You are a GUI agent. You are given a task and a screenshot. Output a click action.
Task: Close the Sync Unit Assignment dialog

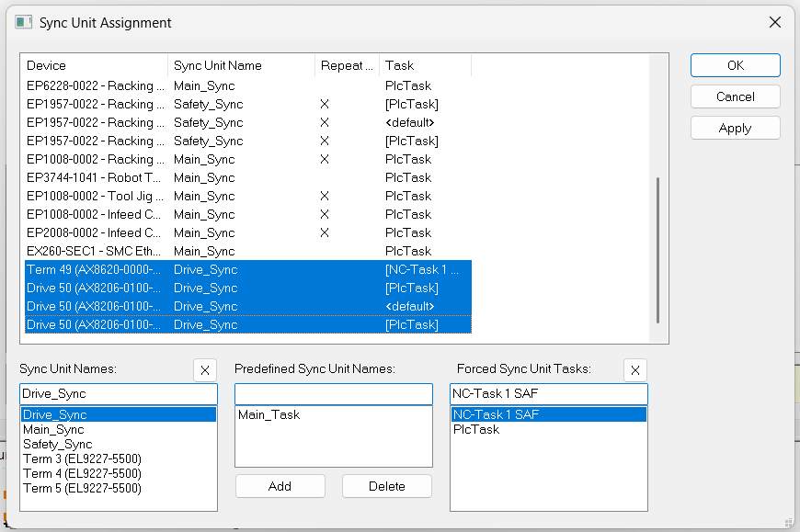coord(775,22)
